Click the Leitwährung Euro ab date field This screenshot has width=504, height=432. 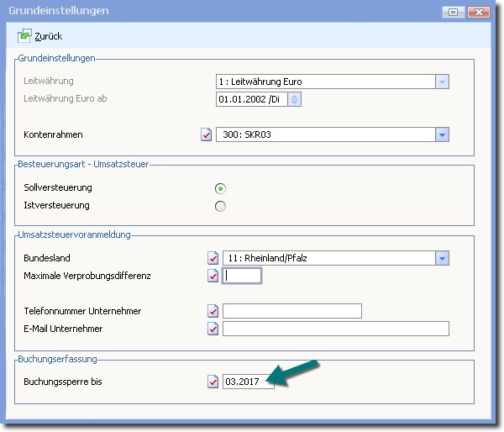point(250,99)
